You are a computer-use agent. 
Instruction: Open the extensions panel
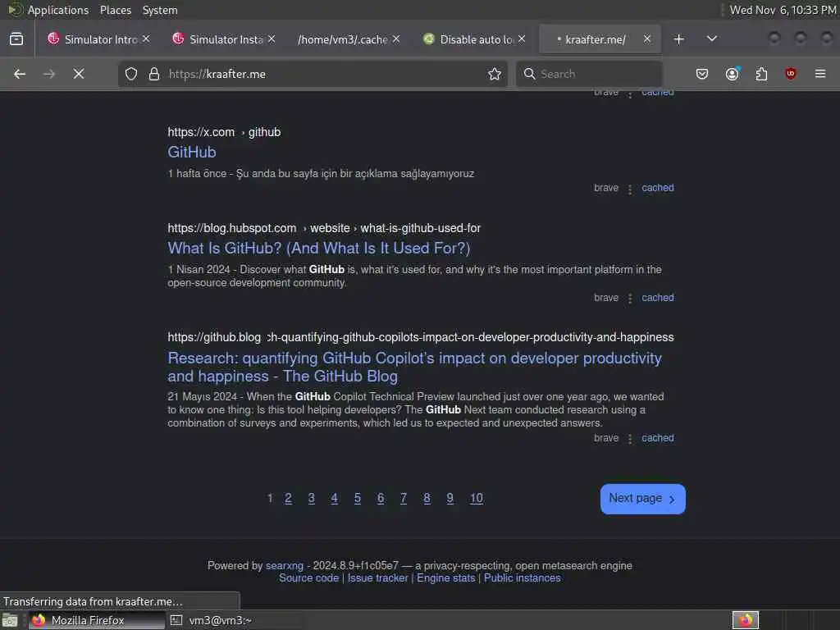click(x=761, y=74)
